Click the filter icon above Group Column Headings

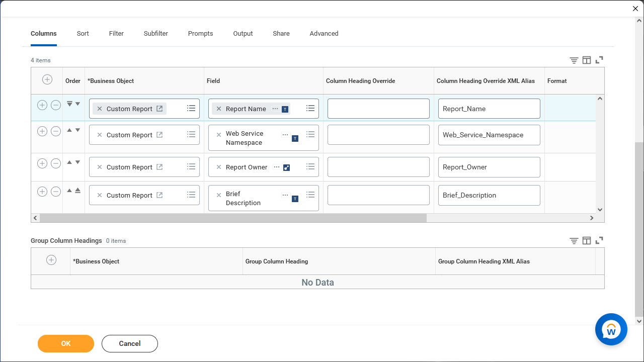click(x=574, y=240)
